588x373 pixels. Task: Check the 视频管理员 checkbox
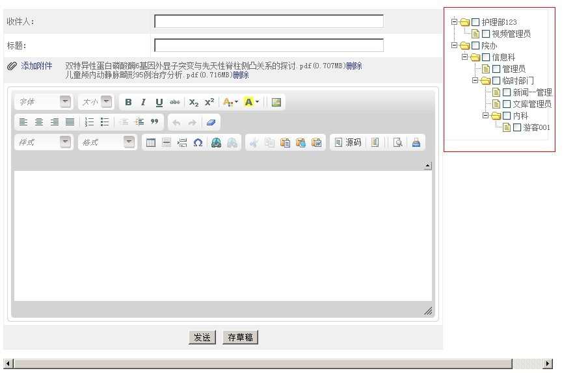pyautogui.click(x=486, y=34)
